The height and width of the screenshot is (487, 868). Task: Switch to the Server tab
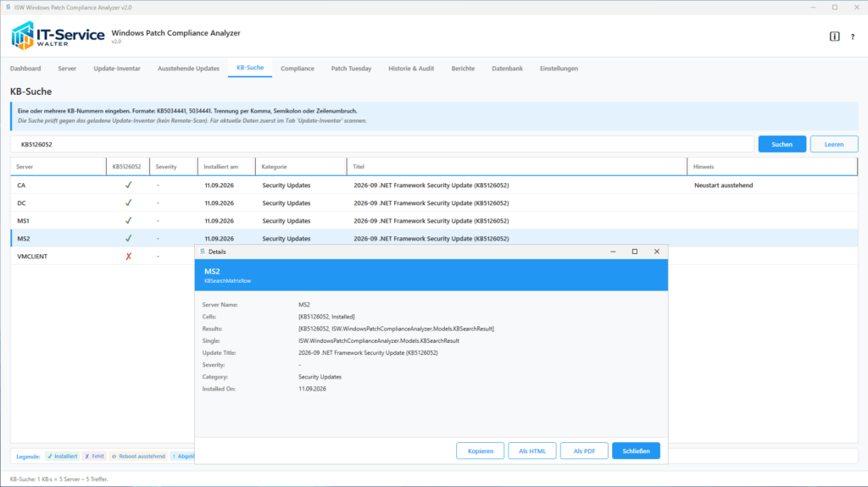pos(67,68)
